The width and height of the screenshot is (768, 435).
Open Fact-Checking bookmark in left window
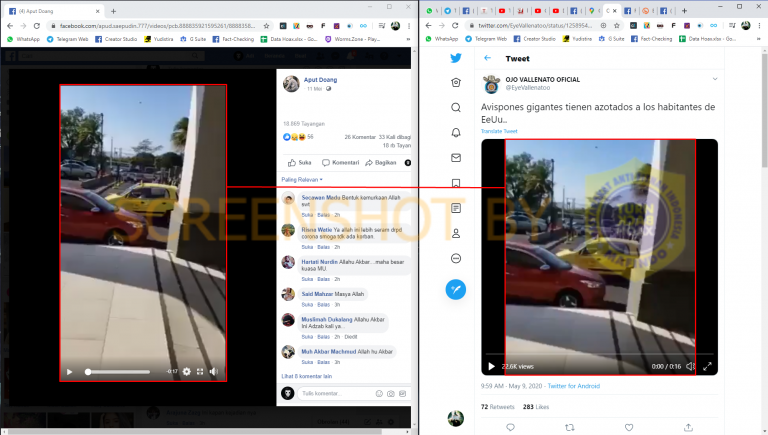[233, 39]
